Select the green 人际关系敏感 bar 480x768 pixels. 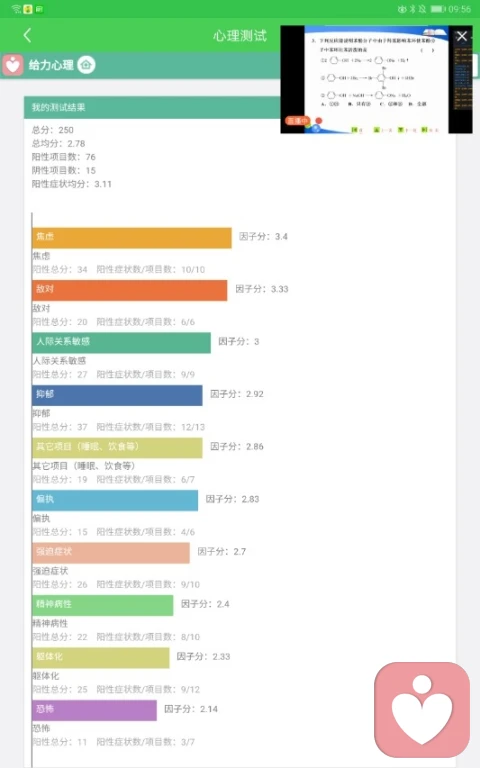[121, 343]
